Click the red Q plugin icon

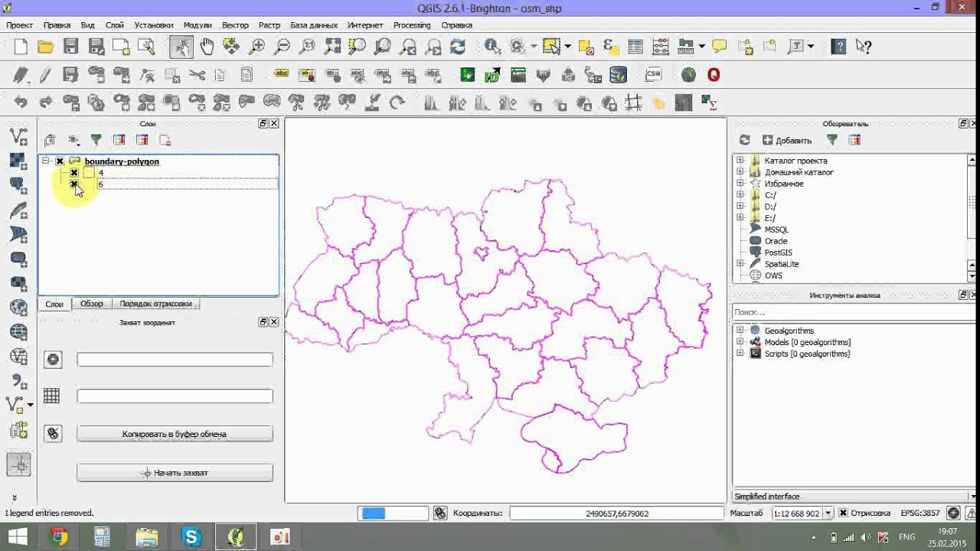pyautogui.click(x=714, y=75)
